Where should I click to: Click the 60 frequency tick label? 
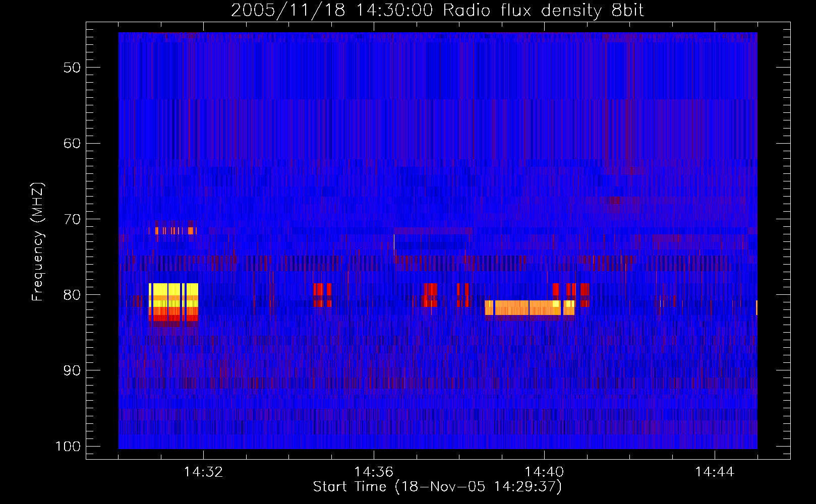point(72,143)
